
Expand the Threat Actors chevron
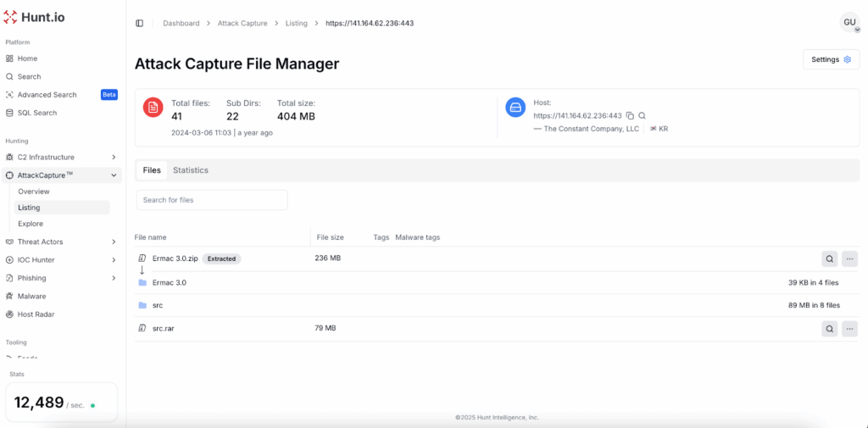[x=114, y=242]
